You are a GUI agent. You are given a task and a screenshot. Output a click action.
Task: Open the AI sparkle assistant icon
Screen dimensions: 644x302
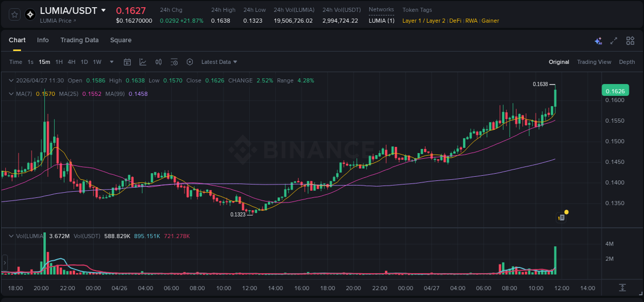598,41
